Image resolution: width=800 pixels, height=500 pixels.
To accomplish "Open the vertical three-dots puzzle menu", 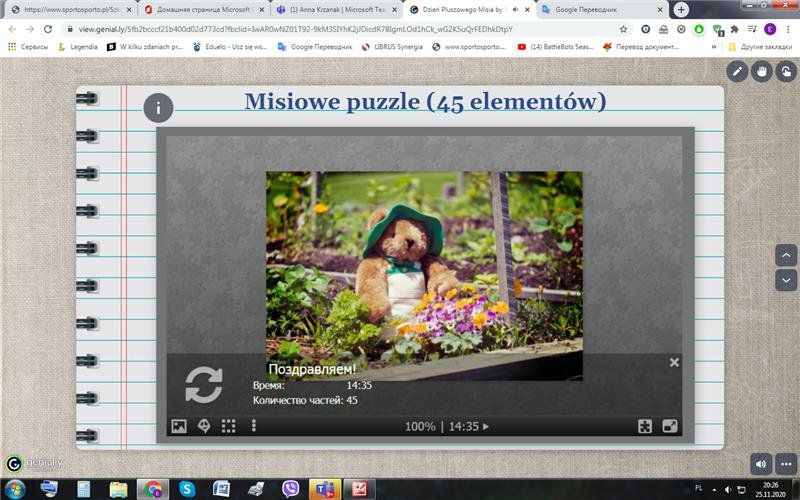I will point(254,426).
